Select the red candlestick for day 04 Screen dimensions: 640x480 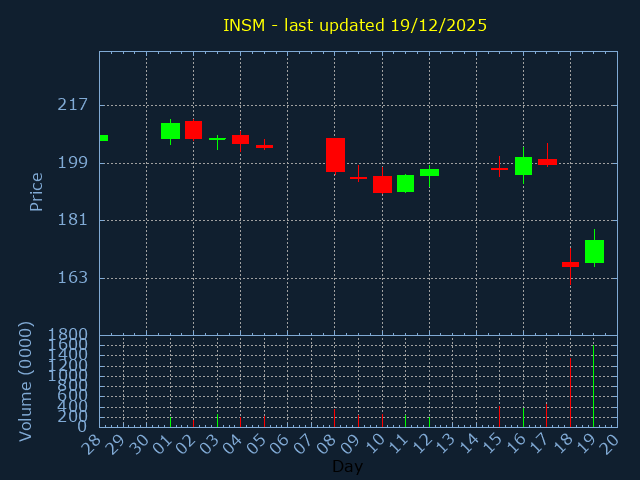(x=240, y=139)
